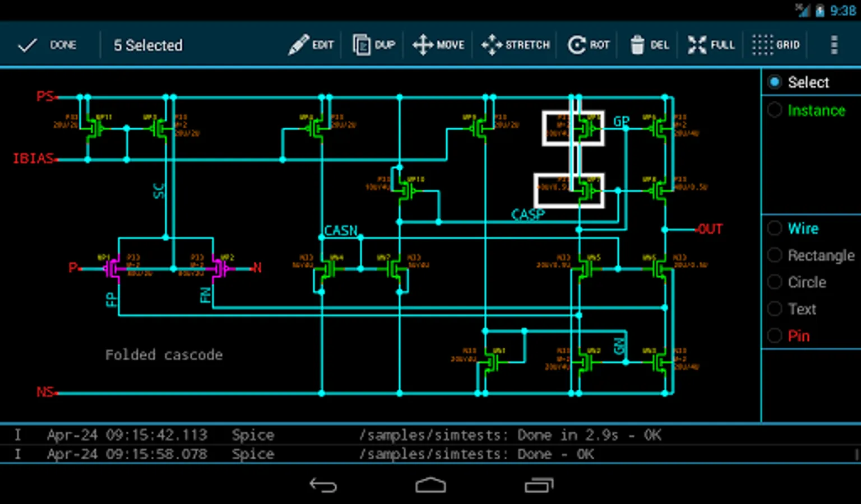Click the CASN net label

(341, 230)
